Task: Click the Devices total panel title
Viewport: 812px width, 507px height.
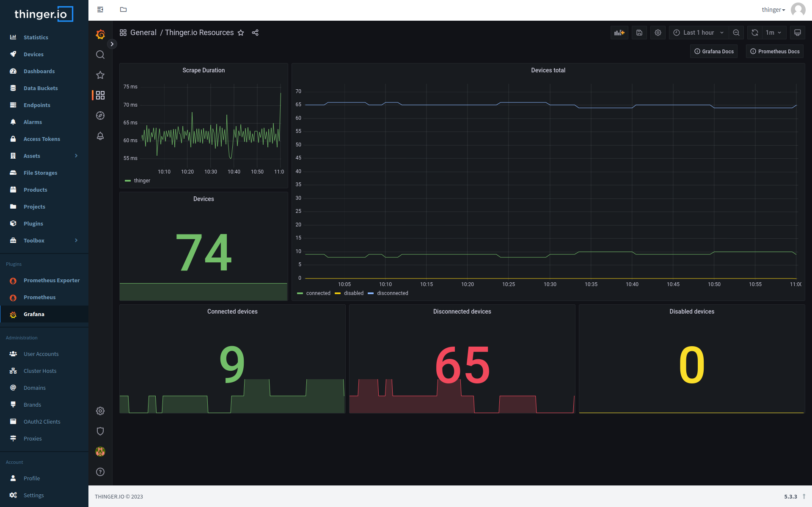Action: coord(548,70)
